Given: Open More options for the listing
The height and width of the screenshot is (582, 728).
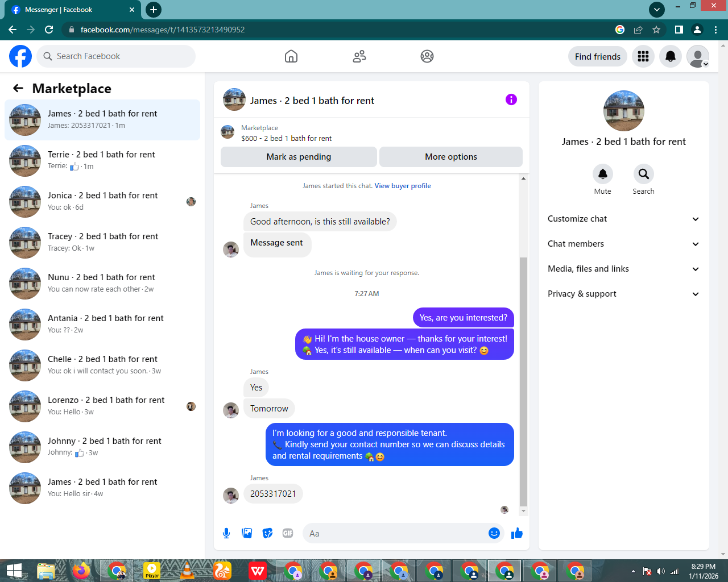Looking at the screenshot, I should tap(451, 157).
